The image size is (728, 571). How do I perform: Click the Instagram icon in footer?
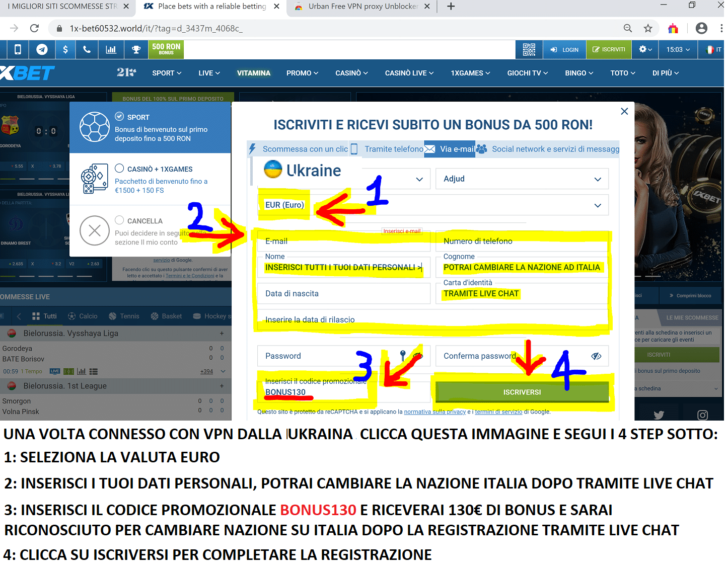[702, 415]
